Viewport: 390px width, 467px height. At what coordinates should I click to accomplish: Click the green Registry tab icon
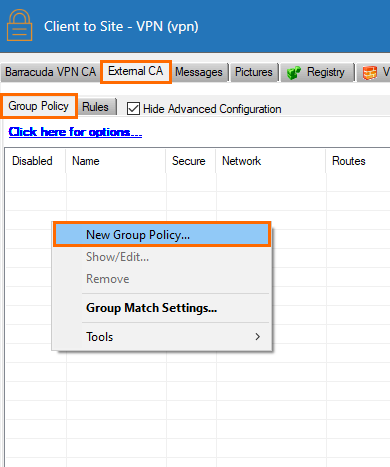[x=294, y=72]
